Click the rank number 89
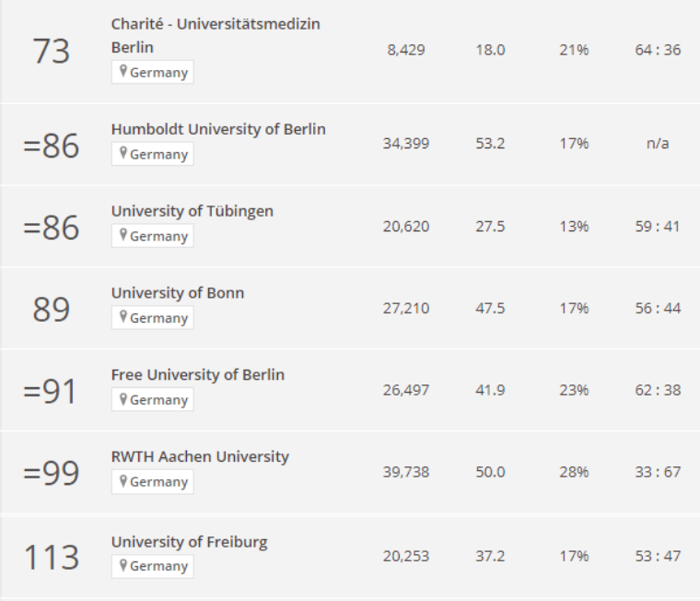The height and width of the screenshot is (601, 700). coord(52,309)
